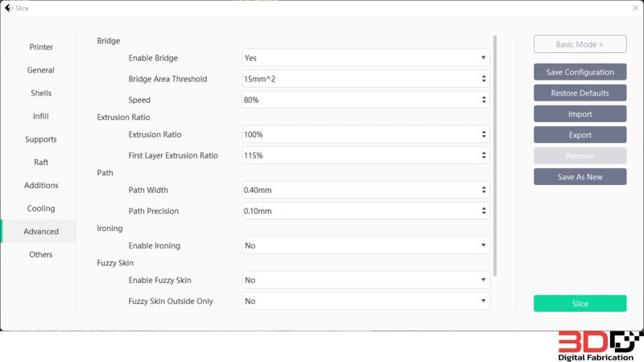Screen dimensions: 644x362
Task: Open the Others tab
Action: tap(41, 254)
